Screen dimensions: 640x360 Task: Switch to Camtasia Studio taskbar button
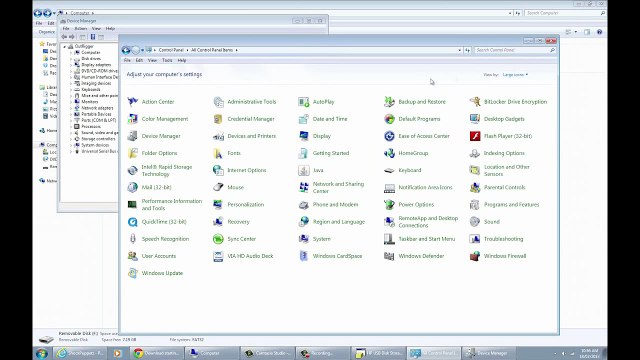[x=268, y=353]
